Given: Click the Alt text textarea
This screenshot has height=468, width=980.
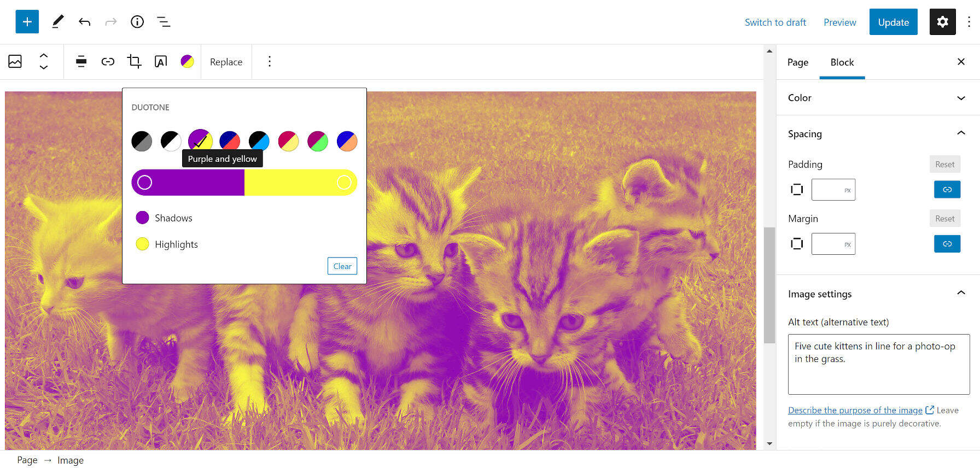Looking at the screenshot, I should point(879,364).
